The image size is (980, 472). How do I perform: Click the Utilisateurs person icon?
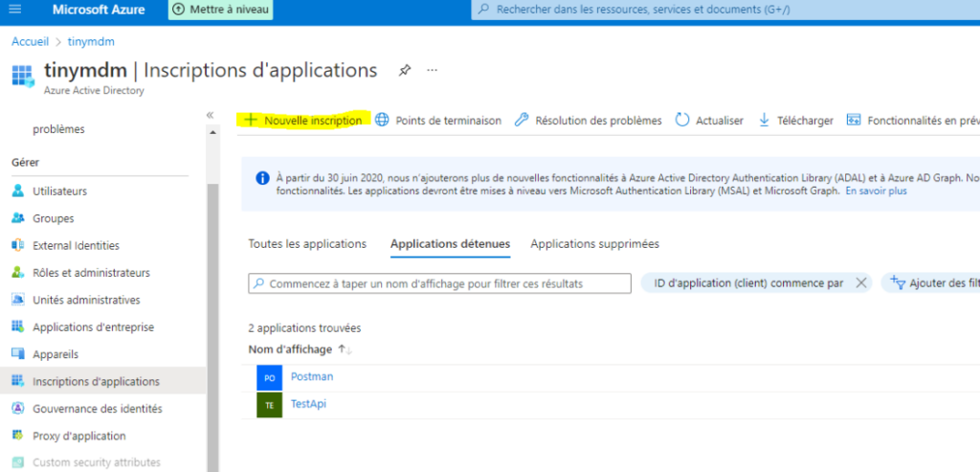18,191
